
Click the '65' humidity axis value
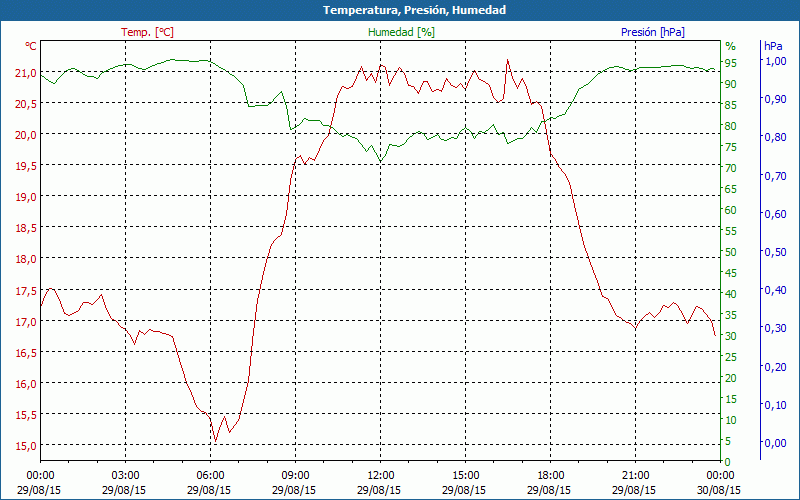click(731, 190)
